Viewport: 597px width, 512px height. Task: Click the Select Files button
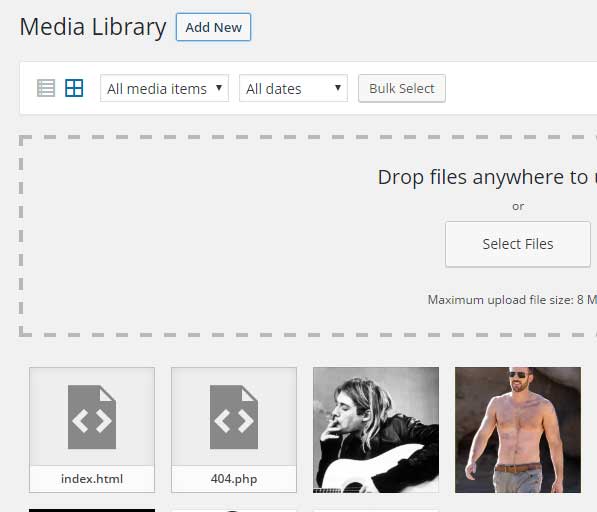tap(518, 244)
